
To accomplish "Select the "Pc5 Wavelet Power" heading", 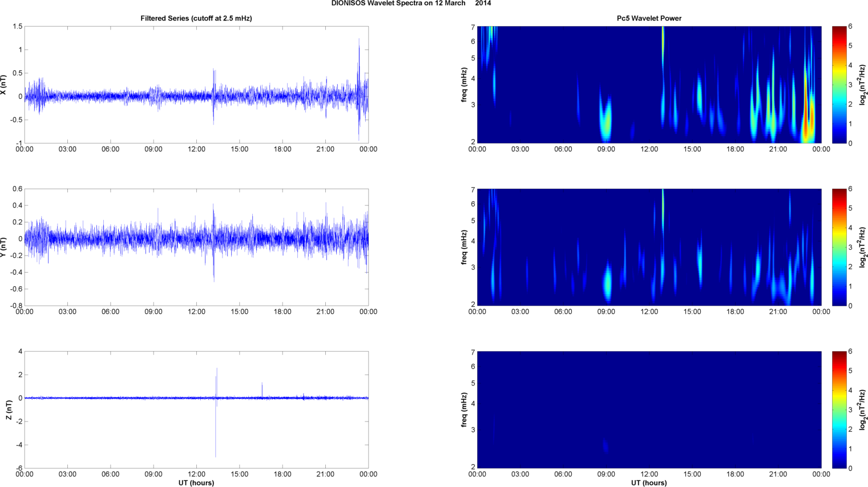I will (649, 18).
